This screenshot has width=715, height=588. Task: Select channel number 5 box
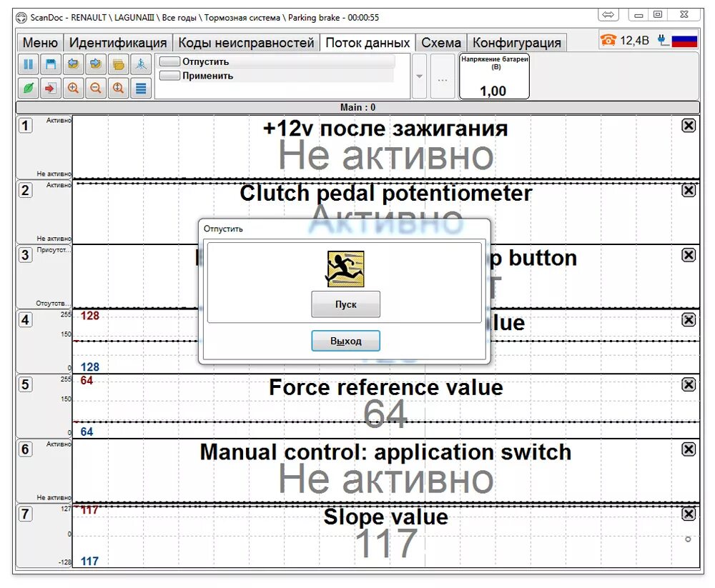tap(26, 384)
